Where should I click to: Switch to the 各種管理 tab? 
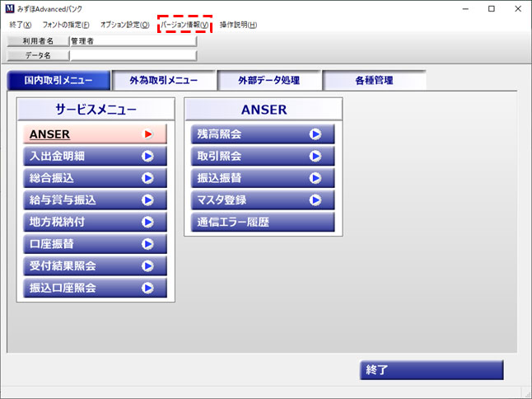pos(374,81)
